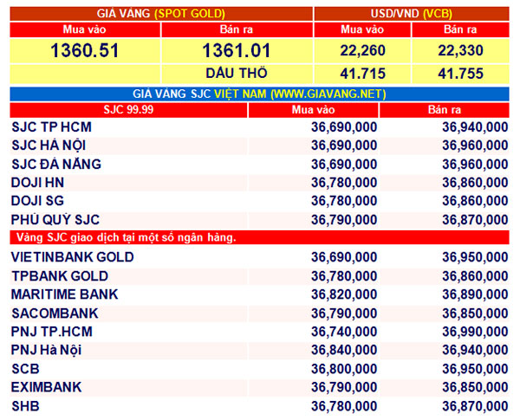Screen dimensions: 520x420
Task: Click the USD sell rate 22,330
Action: 462,51
